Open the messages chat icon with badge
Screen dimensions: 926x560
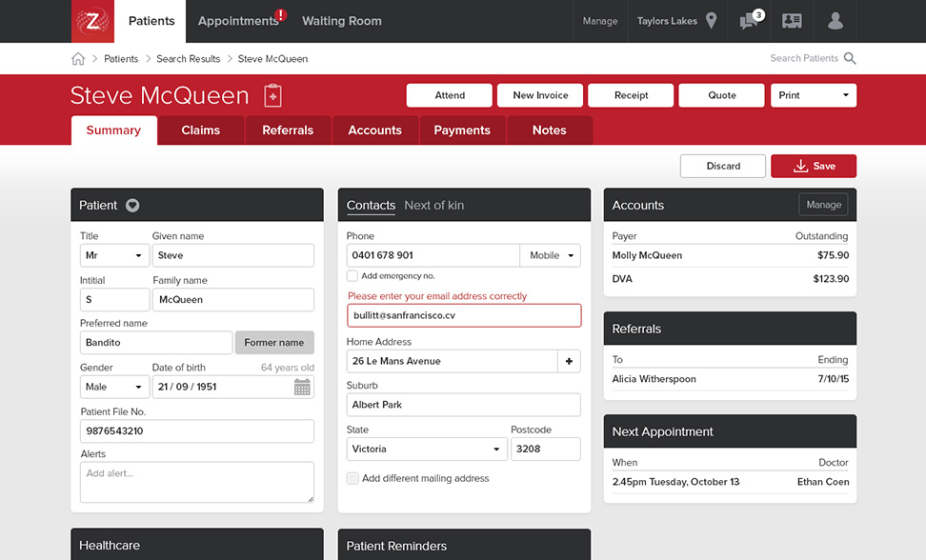click(x=750, y=21)
